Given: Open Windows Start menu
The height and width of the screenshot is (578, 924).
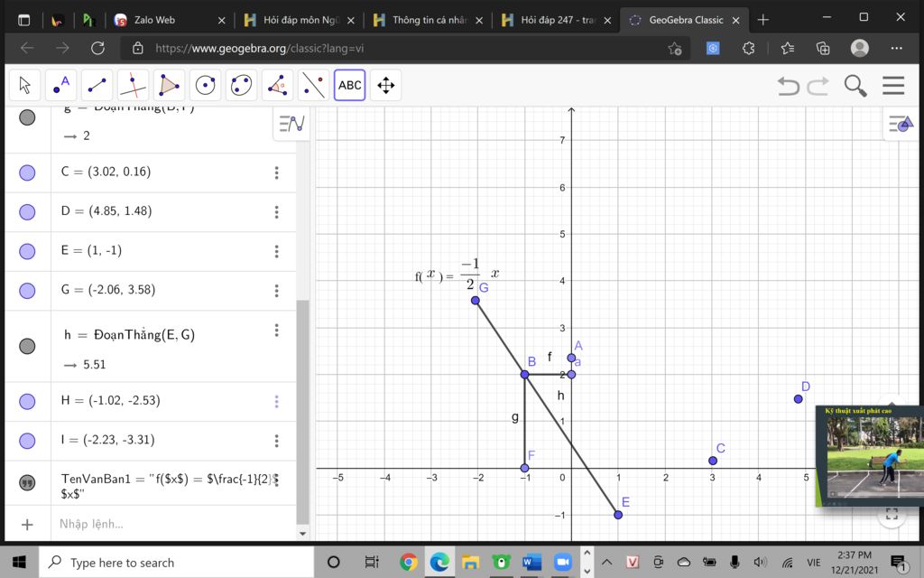Looking at the screenshot, I should (x=20, y=562).
